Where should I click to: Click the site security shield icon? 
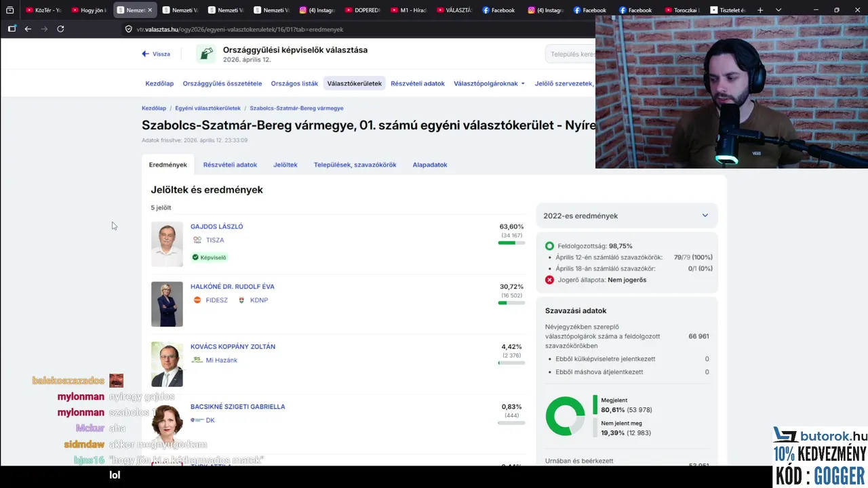pos(129,29)
